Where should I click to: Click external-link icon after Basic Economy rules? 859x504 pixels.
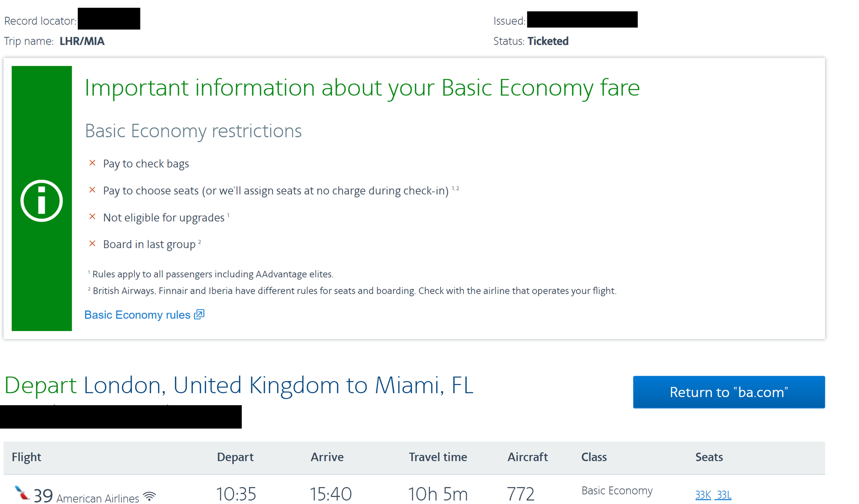[199, 314]
